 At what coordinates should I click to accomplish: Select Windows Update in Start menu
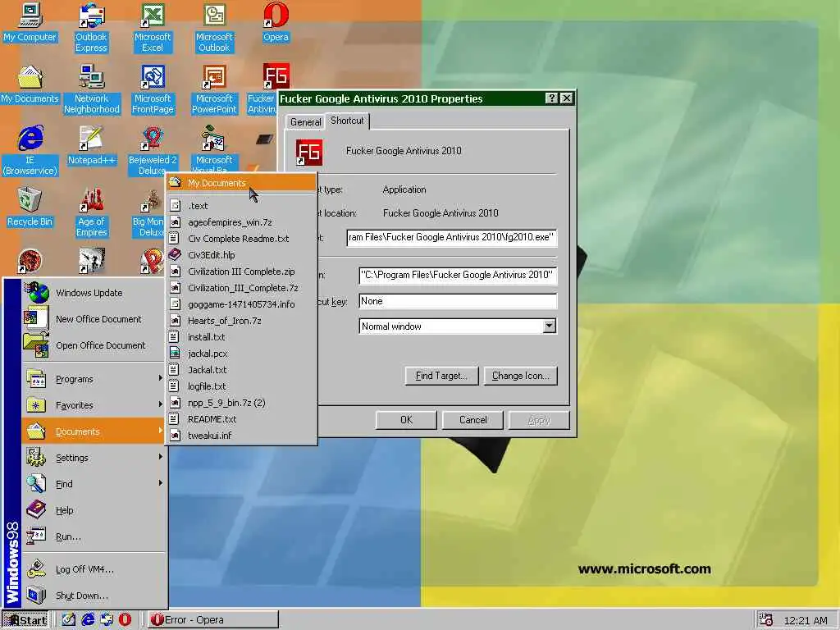(94, 293)
